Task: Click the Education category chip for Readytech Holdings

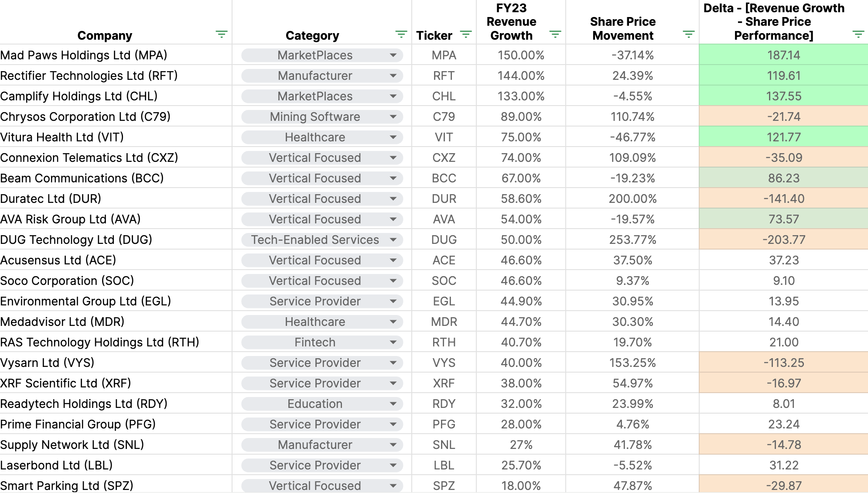Action: click(x=315, y=404)
